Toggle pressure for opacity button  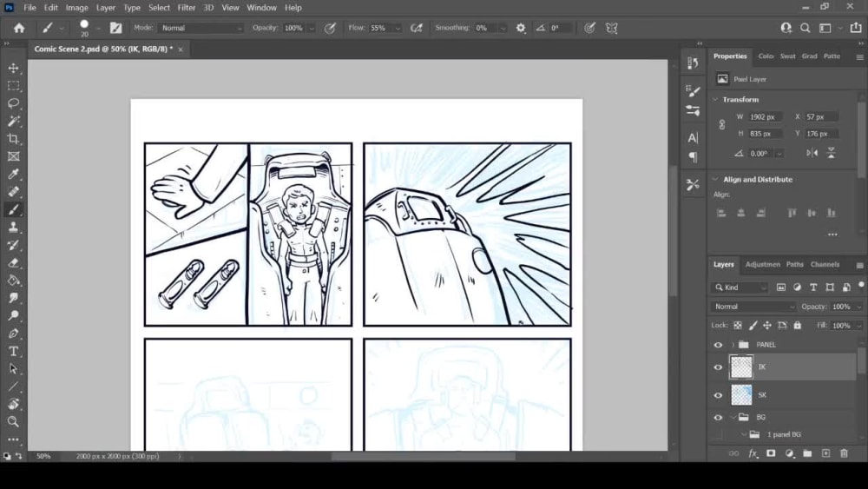(x=330, y=28)
